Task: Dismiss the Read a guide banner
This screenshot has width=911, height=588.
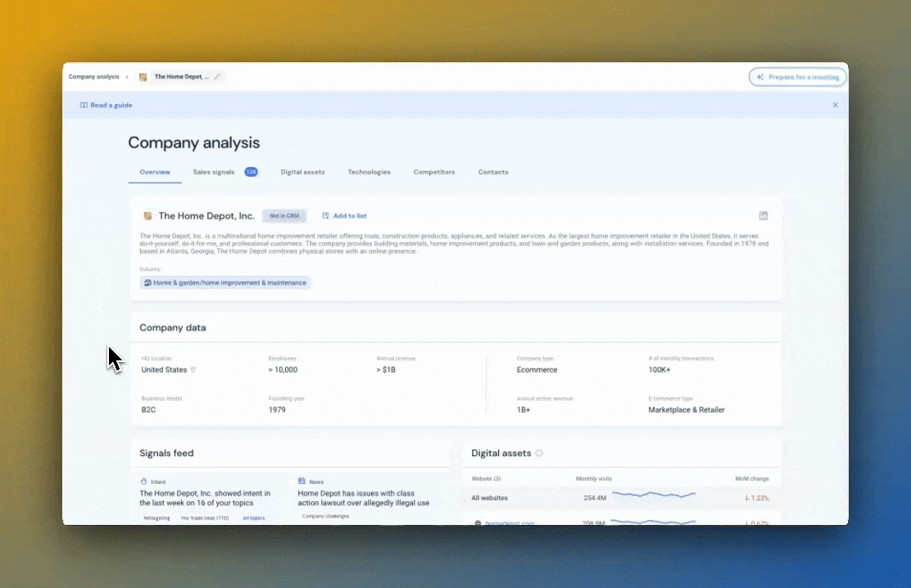Action: click(836, 105)
